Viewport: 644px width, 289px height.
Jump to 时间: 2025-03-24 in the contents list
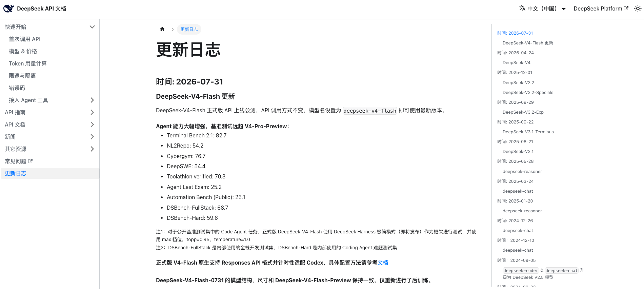coord(515,181)
